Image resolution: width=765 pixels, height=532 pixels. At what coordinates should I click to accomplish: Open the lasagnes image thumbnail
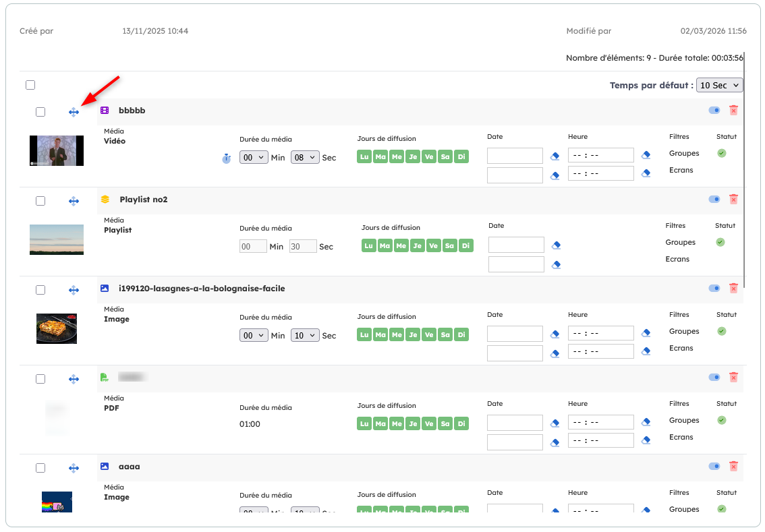[57, 328]
